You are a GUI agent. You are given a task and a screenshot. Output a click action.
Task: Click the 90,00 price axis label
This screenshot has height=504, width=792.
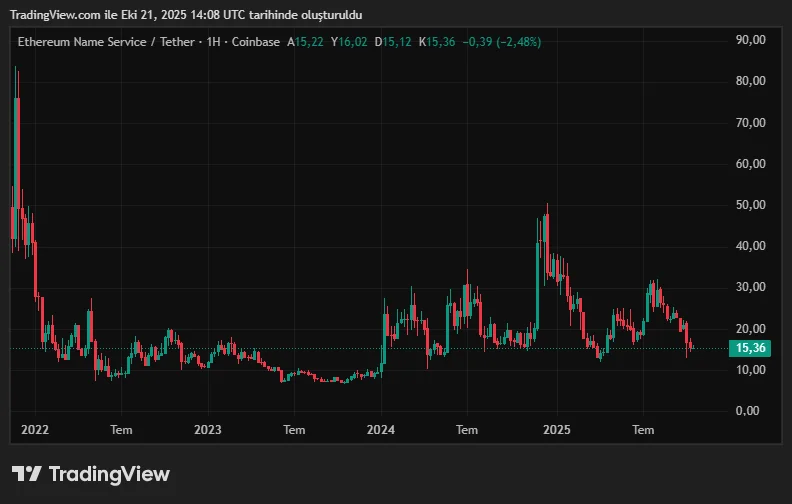(x=750, y=39)
